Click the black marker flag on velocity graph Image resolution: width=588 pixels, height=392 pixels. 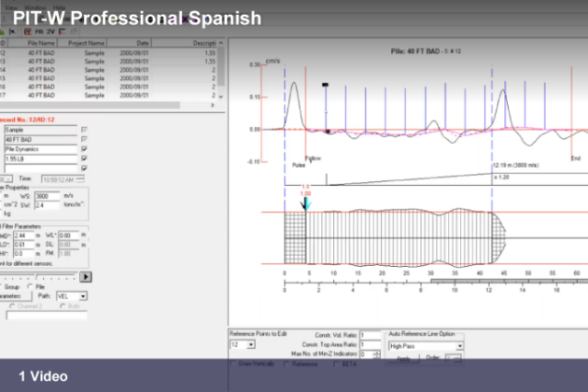(x=325, y=85)
